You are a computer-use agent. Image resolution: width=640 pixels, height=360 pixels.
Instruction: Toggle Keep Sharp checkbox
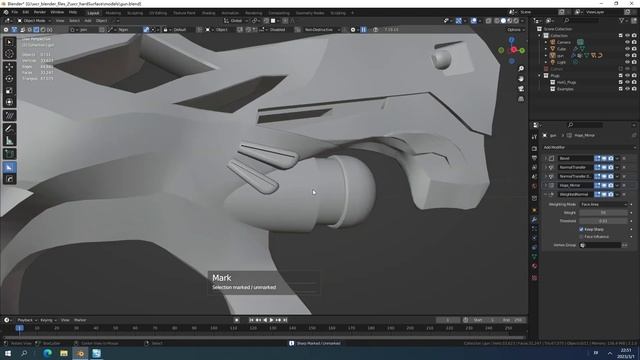click(x=581, y=229)
